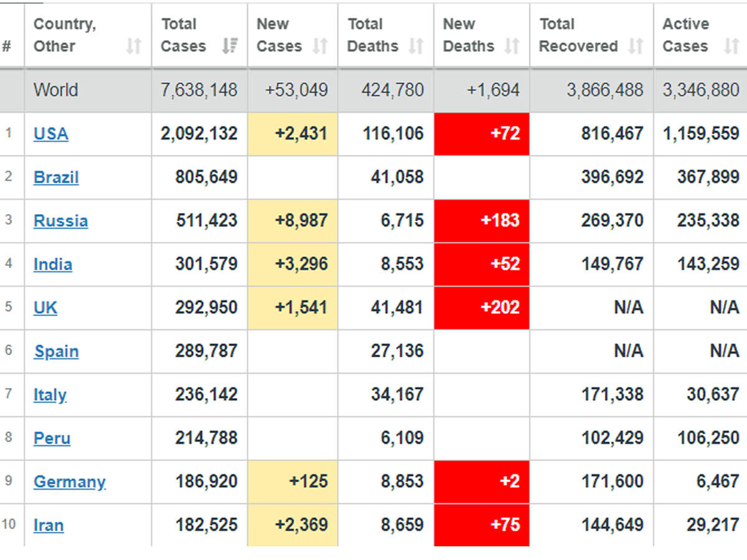
Task: Select World total cases 7,638,148
Action: click(x=199, y=90)
